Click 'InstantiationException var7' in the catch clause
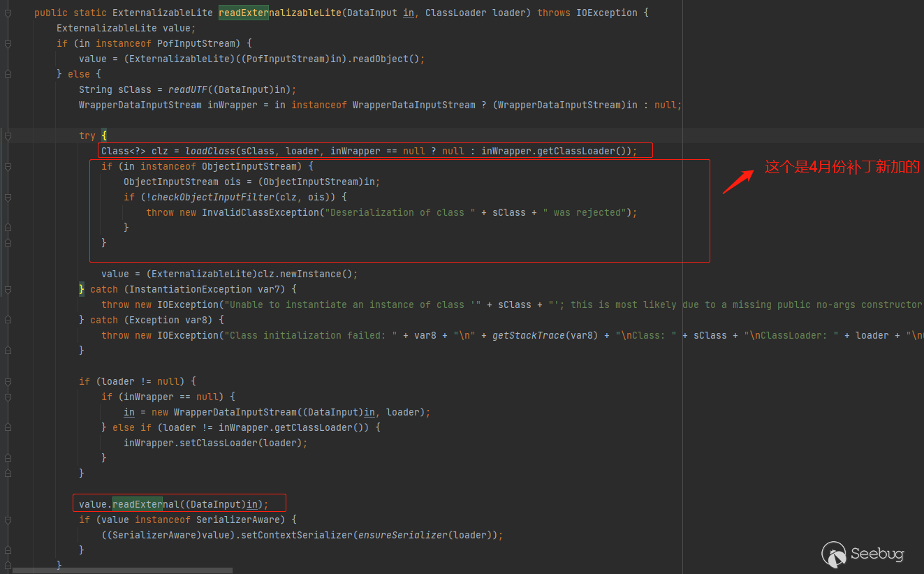 [205, 289]
